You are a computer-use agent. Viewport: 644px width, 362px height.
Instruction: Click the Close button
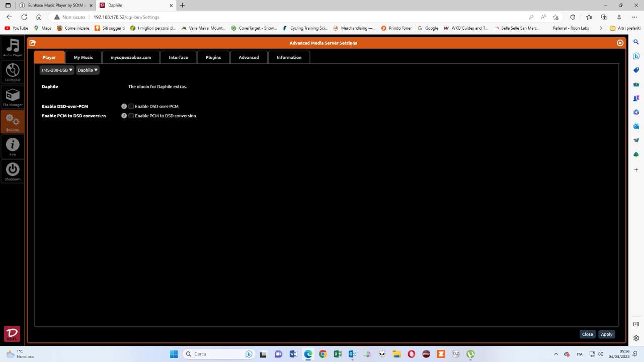point(587,334)
